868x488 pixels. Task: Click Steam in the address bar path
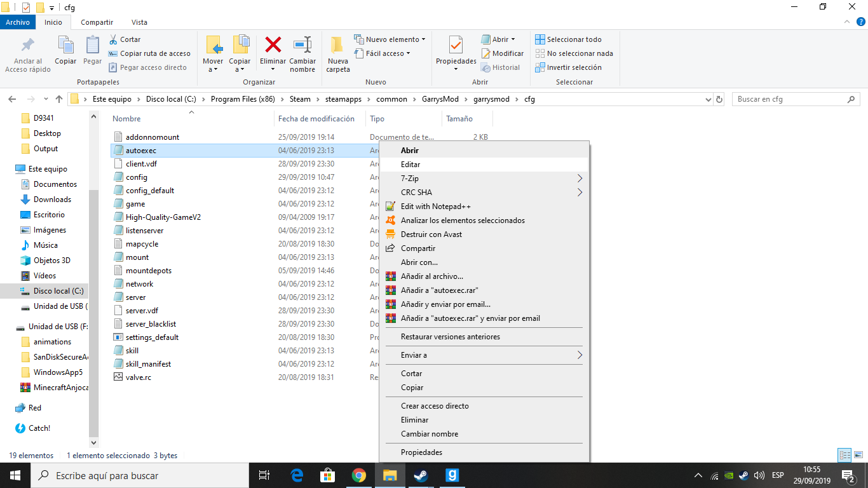click(x=300, y=99)
